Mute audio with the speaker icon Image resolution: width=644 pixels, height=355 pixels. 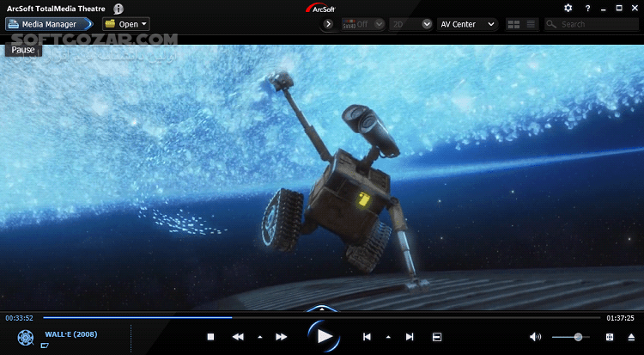click(535, 337)
